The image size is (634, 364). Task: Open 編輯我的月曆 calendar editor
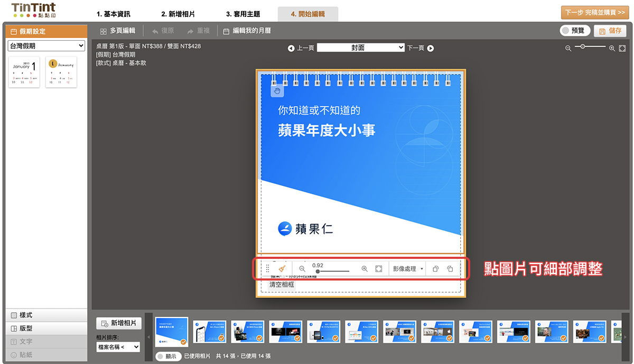(247, 31)
